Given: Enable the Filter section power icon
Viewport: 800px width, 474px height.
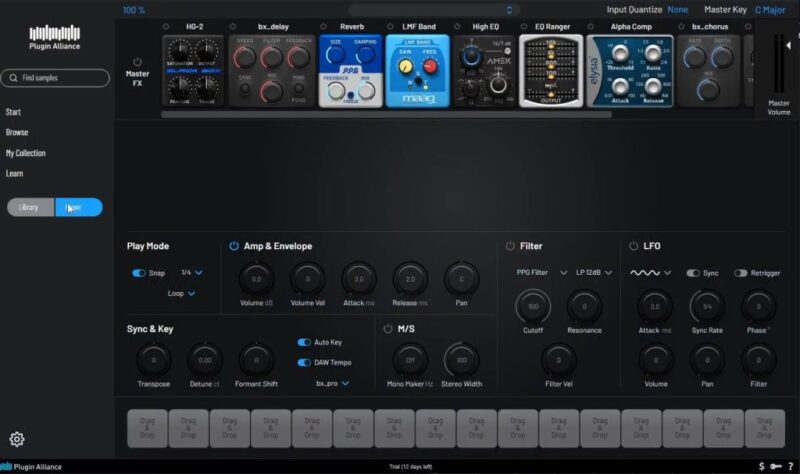Looking at the screenshot, I should click(510, 246).
